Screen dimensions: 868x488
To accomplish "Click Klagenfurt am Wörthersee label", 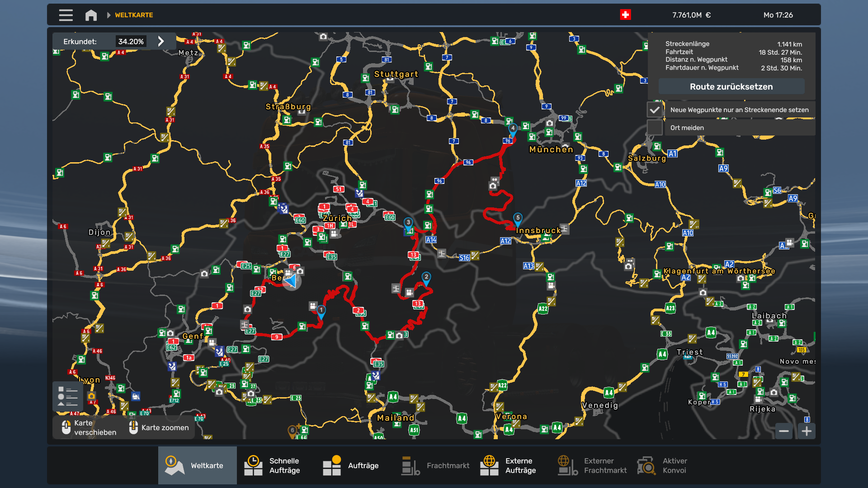I will [x=719, y=271].
